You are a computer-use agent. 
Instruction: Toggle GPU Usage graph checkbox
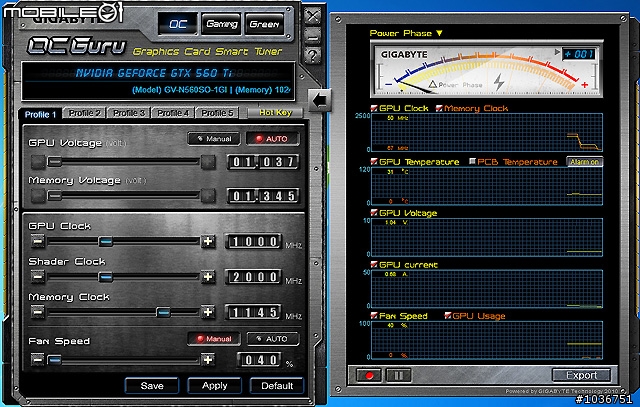(x=447, y=316)
